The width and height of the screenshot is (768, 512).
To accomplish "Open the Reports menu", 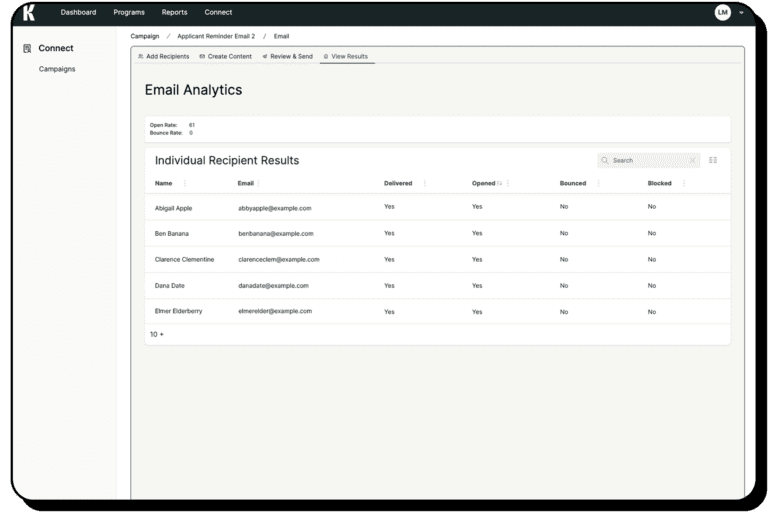I will point(174,12).
